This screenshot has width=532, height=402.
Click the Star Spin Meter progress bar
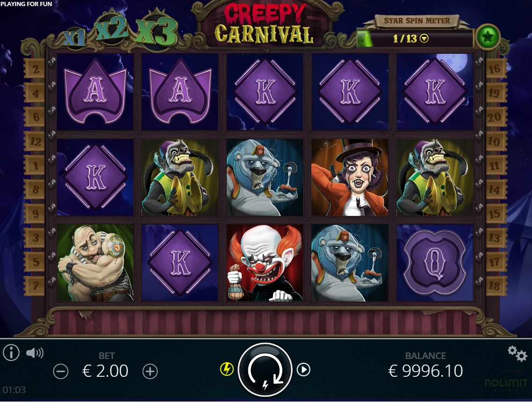[x=415, y=39]
